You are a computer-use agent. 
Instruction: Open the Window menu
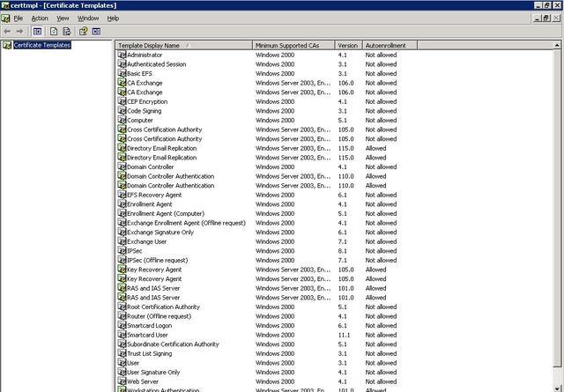point(88,18)
